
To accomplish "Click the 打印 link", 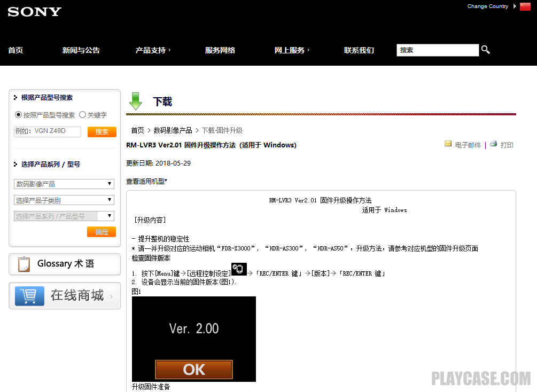I will [507, 145].
